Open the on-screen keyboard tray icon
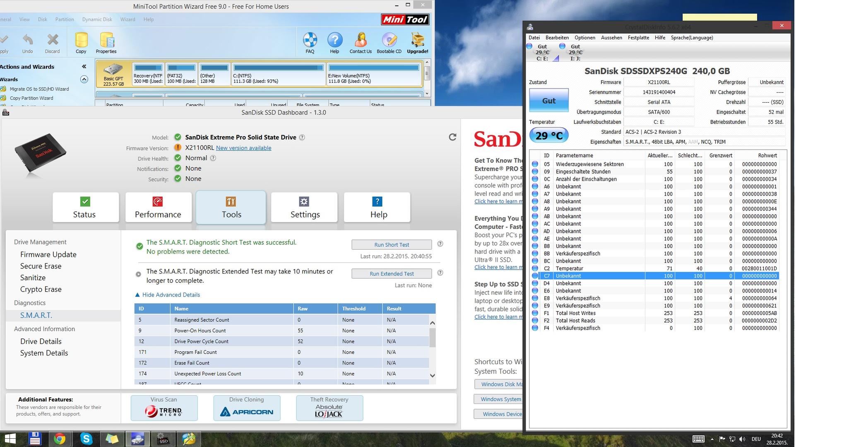 (x=698, y=439)
